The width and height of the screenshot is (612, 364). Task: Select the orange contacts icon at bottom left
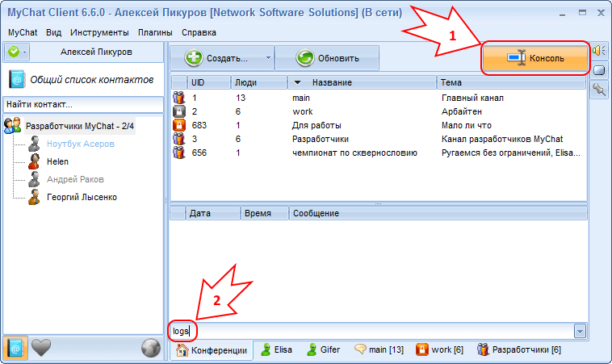[16, 347]
